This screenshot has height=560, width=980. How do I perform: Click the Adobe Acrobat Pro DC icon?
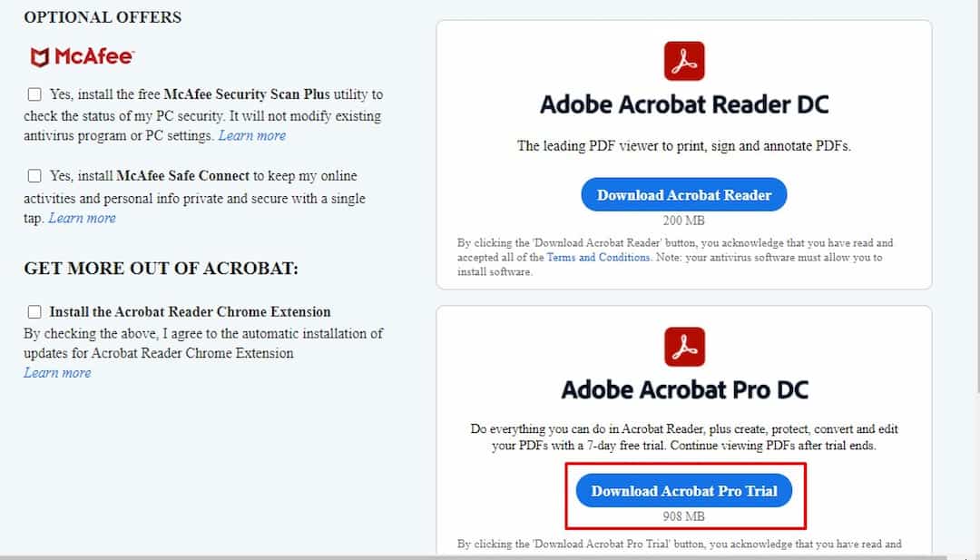(684, 346)
